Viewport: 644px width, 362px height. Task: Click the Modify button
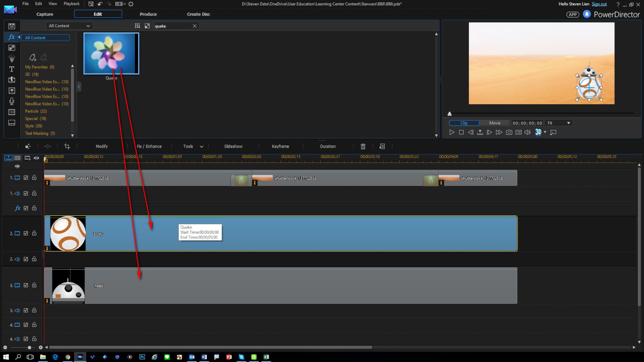point(102,146)
